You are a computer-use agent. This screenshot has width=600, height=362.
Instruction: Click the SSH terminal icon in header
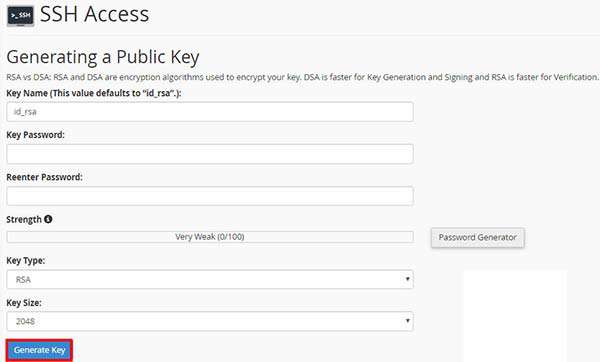(21, 16)
